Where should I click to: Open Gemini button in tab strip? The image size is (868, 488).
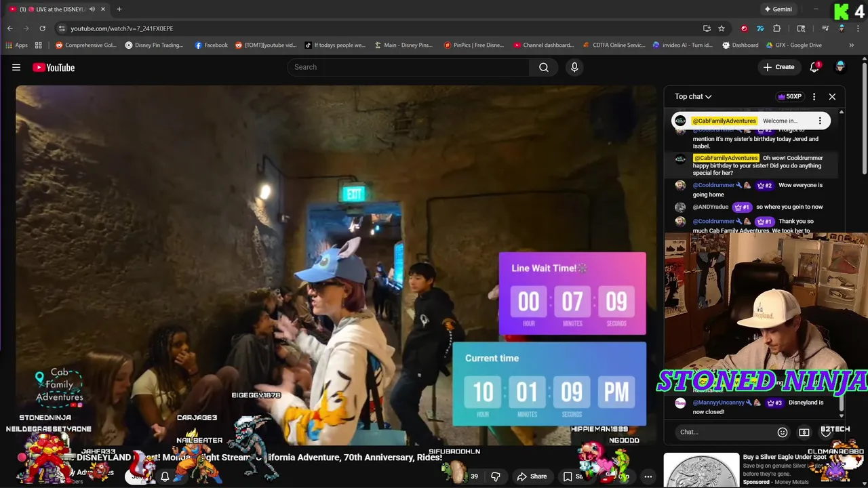(x=778, y=9)
